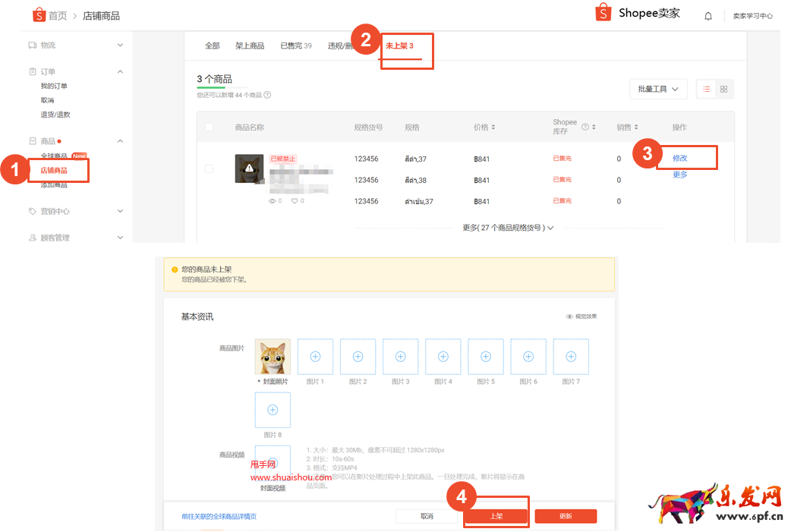The image size is (791, 532).
Task: Add image via the 图片1 plus slot
Action: pos(315,356)
